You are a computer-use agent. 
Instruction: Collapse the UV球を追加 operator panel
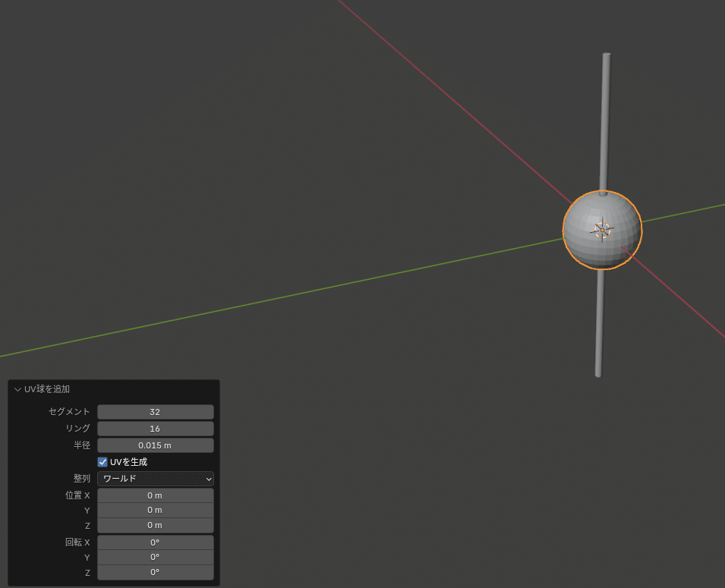pyautogui.click(x=17, y=389)
